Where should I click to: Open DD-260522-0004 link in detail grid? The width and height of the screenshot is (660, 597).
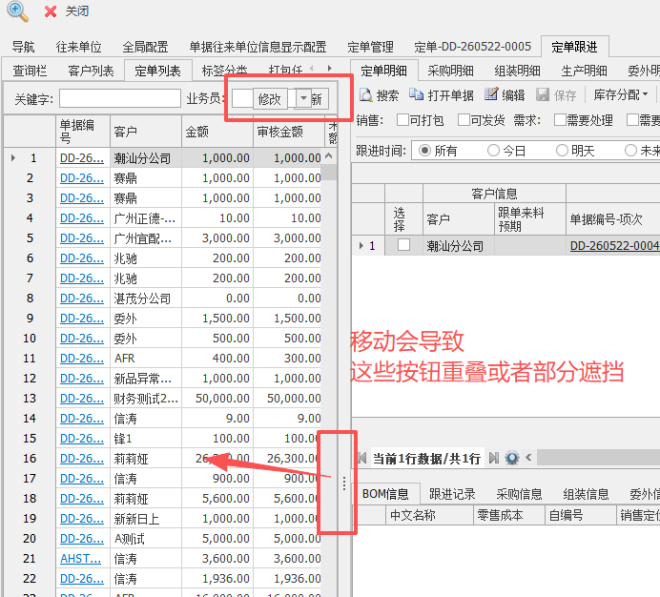[615, 245]
